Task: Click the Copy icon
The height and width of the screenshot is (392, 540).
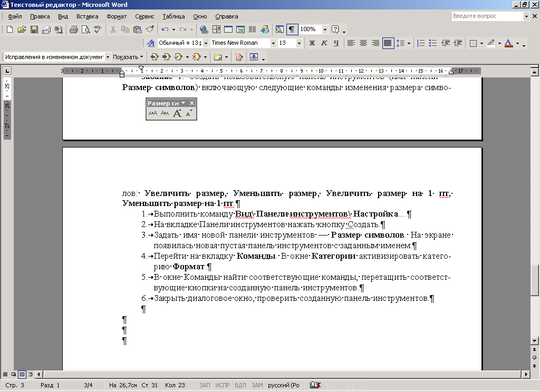Action: coord(125,30)
